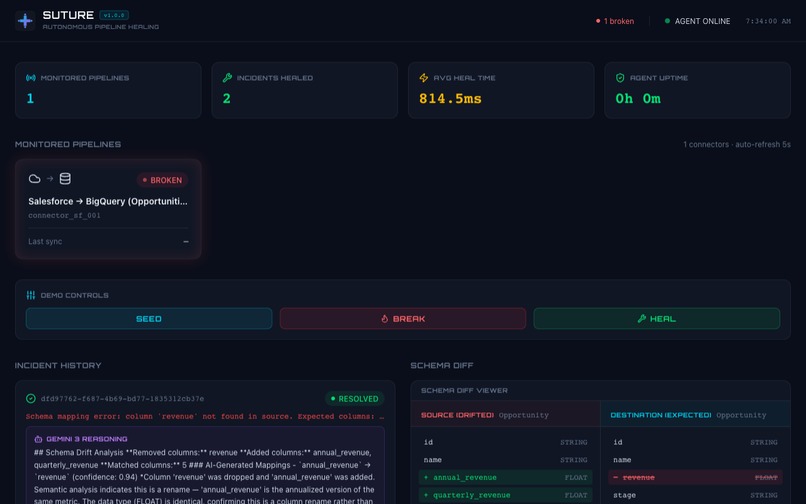Click the Monitored Pipelines broadcast icon
The image size is (806, 504).
[31, 78]
